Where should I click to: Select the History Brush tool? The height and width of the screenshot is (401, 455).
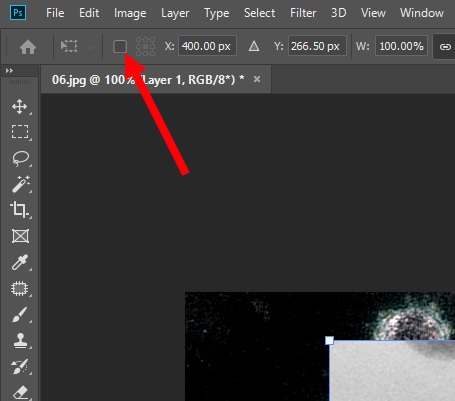[20, 367]
